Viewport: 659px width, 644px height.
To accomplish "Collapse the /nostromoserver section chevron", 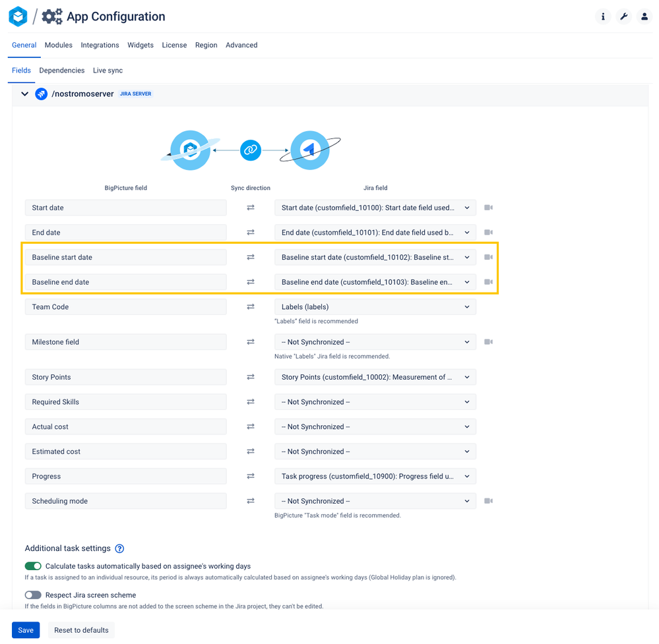I will (x=25, y=94).
